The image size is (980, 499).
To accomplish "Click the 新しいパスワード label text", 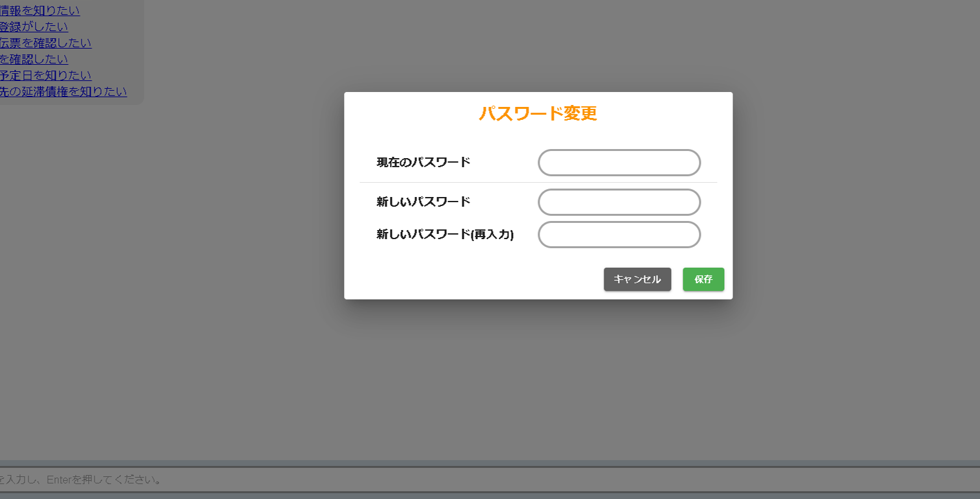I will pos(424,202).
